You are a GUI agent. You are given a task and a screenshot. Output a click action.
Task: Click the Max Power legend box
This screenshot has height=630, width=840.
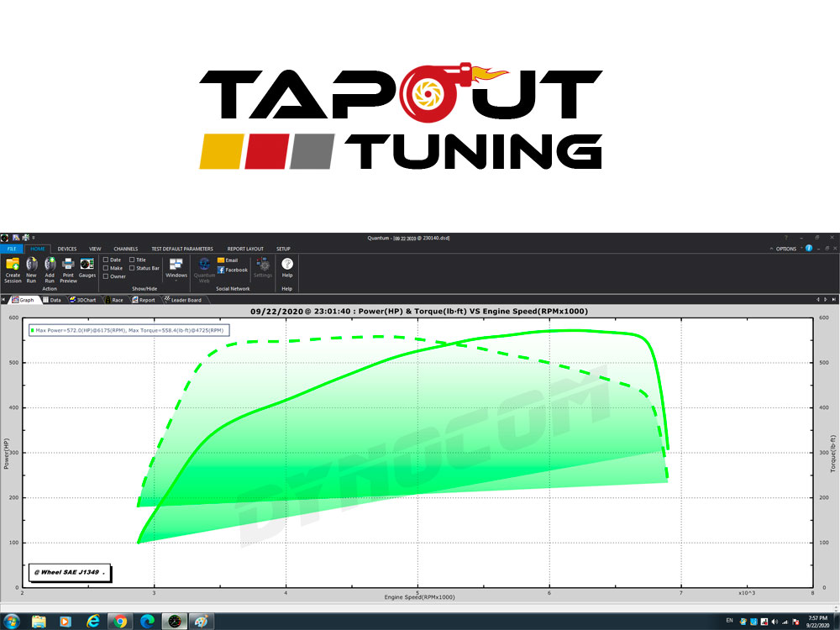click(129, 330)
